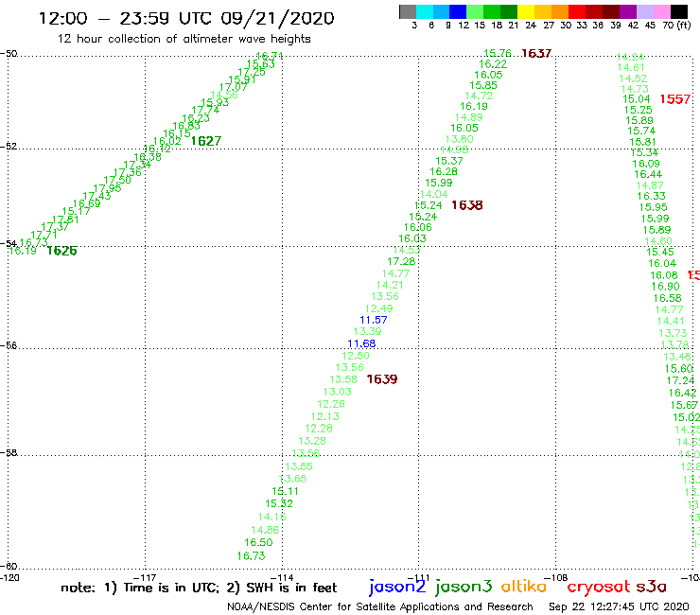Select the cryosat satellite legend label
This screenshot has height=615, width=700.
pos(599,588)
